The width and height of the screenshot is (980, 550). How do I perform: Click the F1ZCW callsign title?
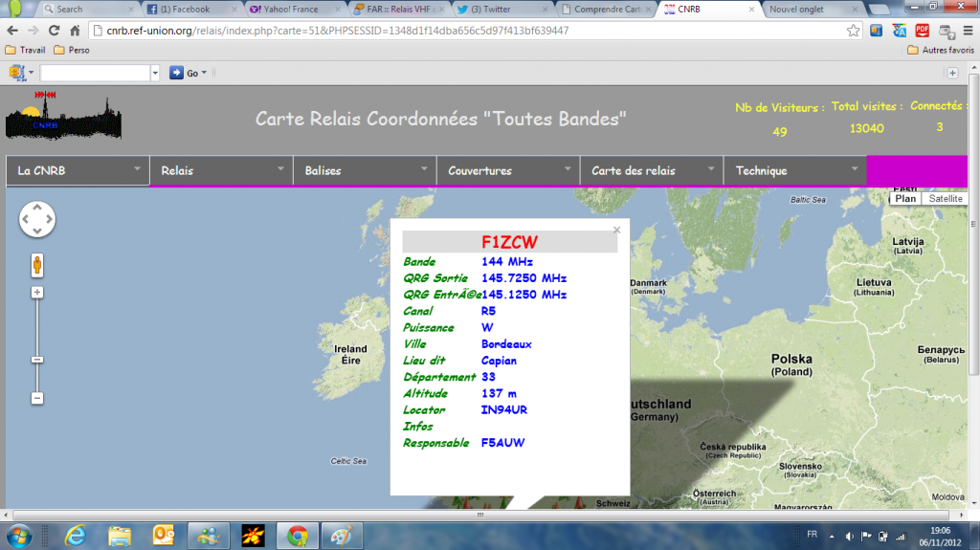509,242
